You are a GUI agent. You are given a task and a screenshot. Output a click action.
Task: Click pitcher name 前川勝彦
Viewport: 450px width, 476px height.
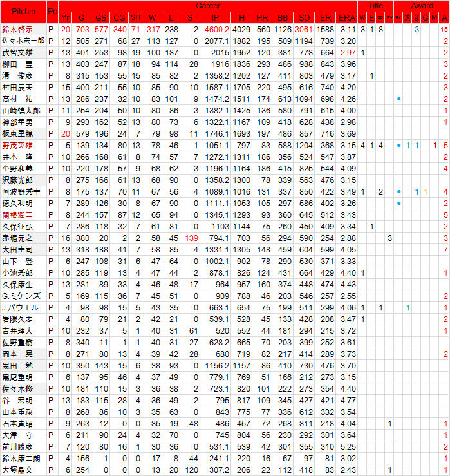(x=17, y=447)
